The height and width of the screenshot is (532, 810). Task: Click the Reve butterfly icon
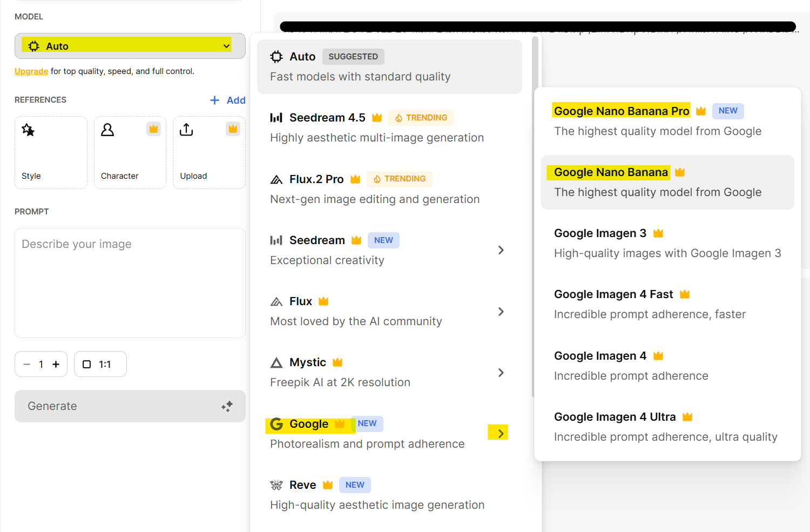(x=276, y=485)
